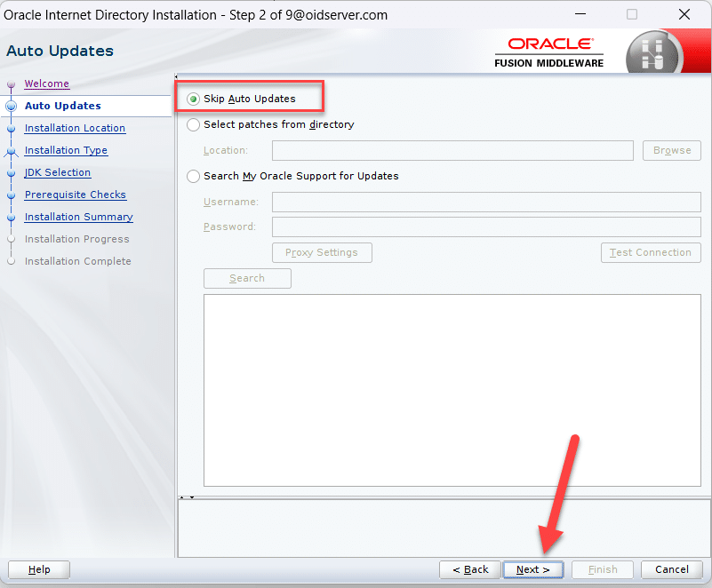Go to Installation Location step
The height and width of the screenshot is (588, 712).
[x=75, y=128]
